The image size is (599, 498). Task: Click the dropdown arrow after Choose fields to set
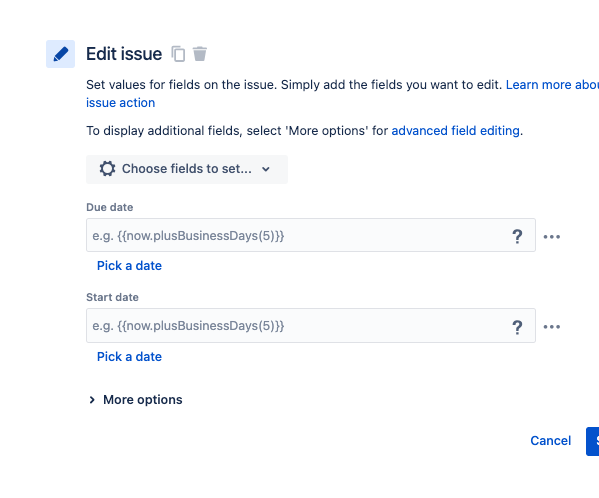click(266, 169)
